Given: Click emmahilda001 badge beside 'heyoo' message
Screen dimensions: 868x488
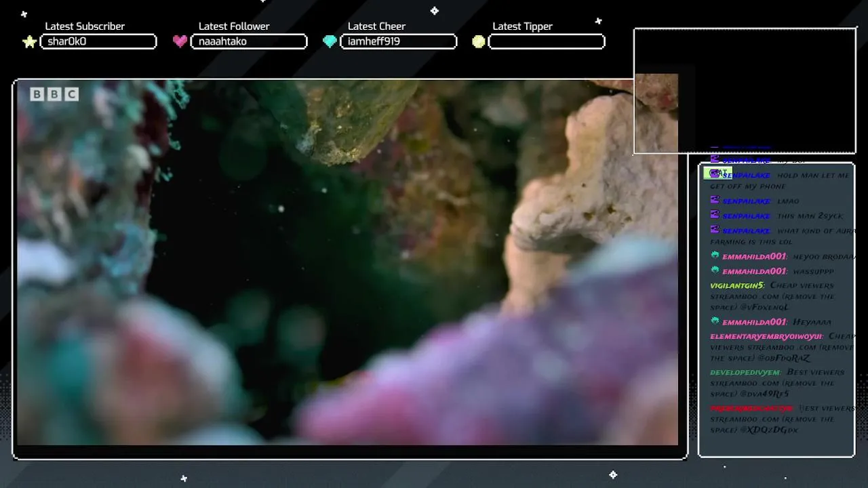Looking at the screenshot, I should pyautogui.click(x=715, y=256).
